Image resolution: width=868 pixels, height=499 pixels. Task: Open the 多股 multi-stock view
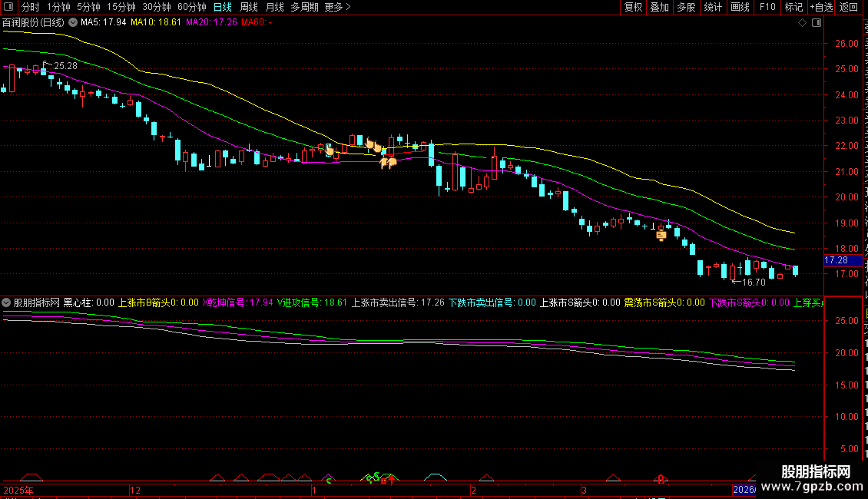(687, 7)
